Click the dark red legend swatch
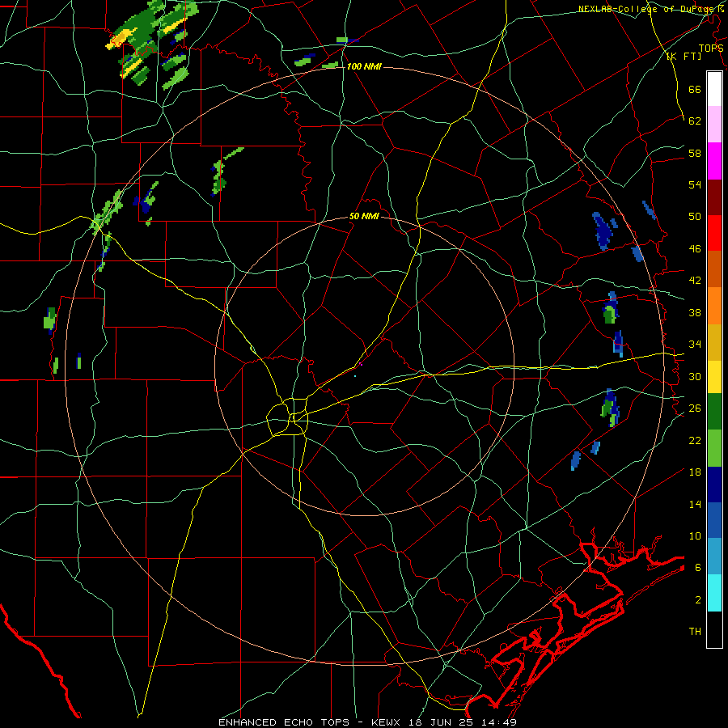The height and width of the screenshot is (728, 728). pos(714,197)
